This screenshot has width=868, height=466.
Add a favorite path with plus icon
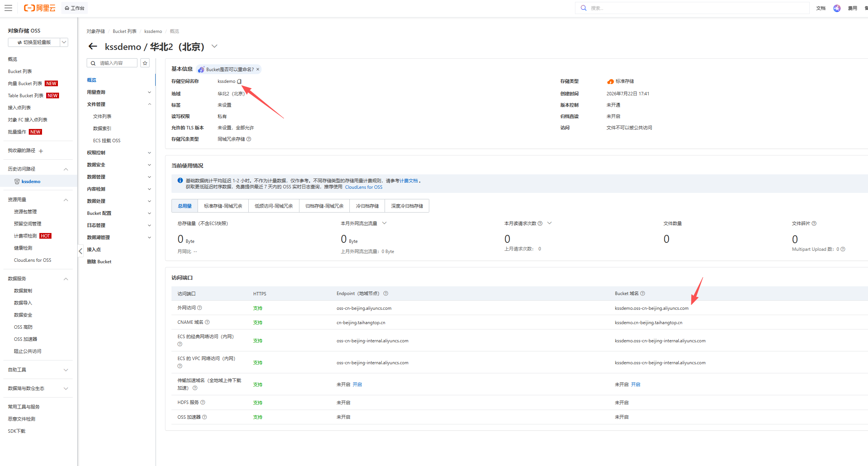tap(41, 151)
